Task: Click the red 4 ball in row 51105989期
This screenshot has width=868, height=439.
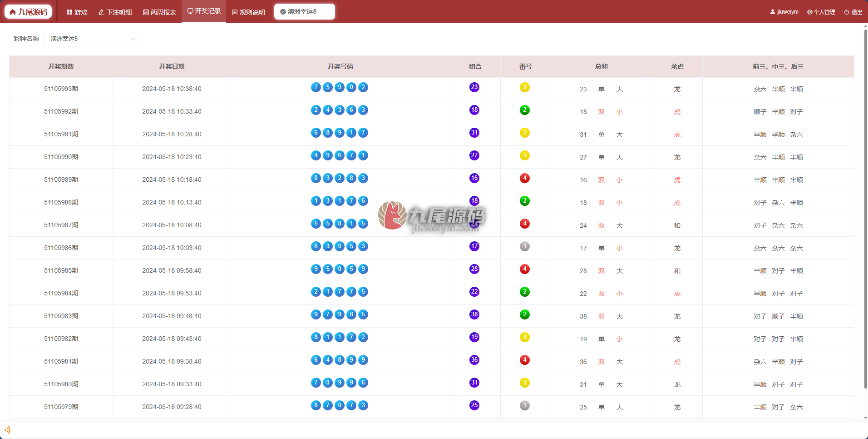Action: pyautogui.click(x=525, y=178)
